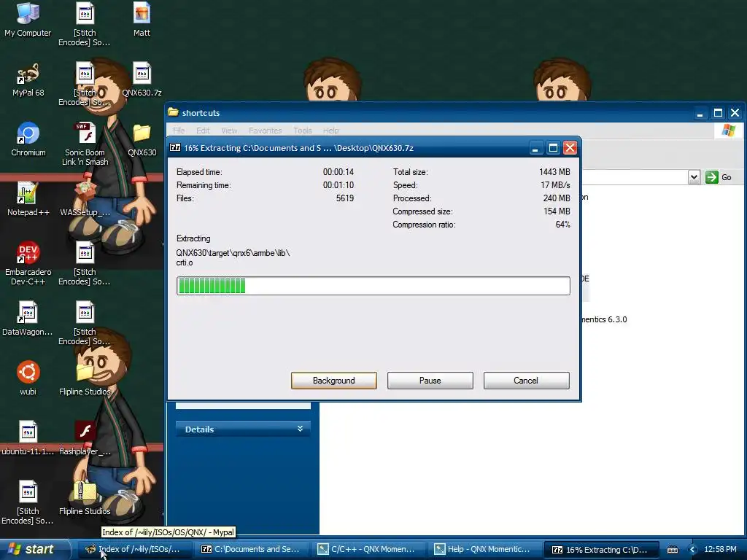Open Tools menu in shortcuts window
Viewport: 747px width, 560px height.
point(303,131)
